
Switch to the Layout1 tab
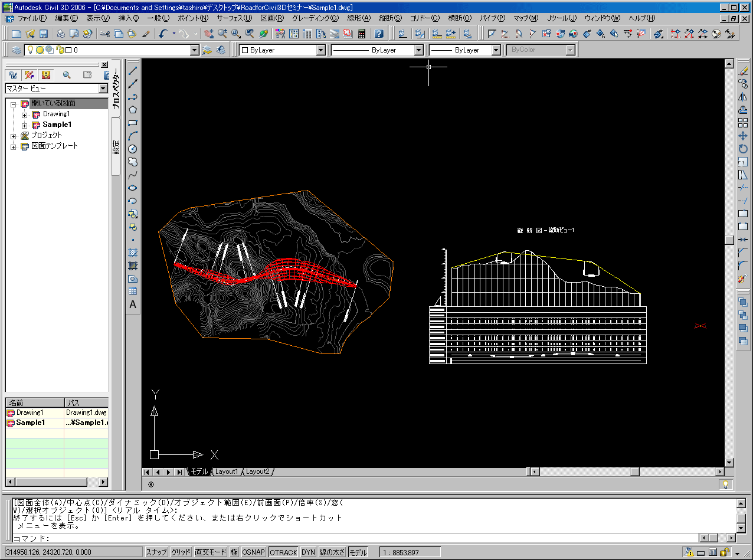[226, 472]
